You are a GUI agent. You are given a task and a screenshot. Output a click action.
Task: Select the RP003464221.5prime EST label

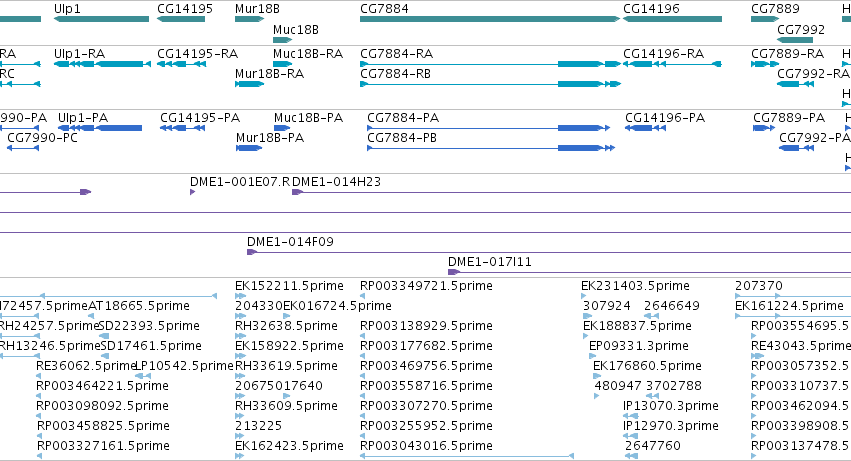(103, 387)
